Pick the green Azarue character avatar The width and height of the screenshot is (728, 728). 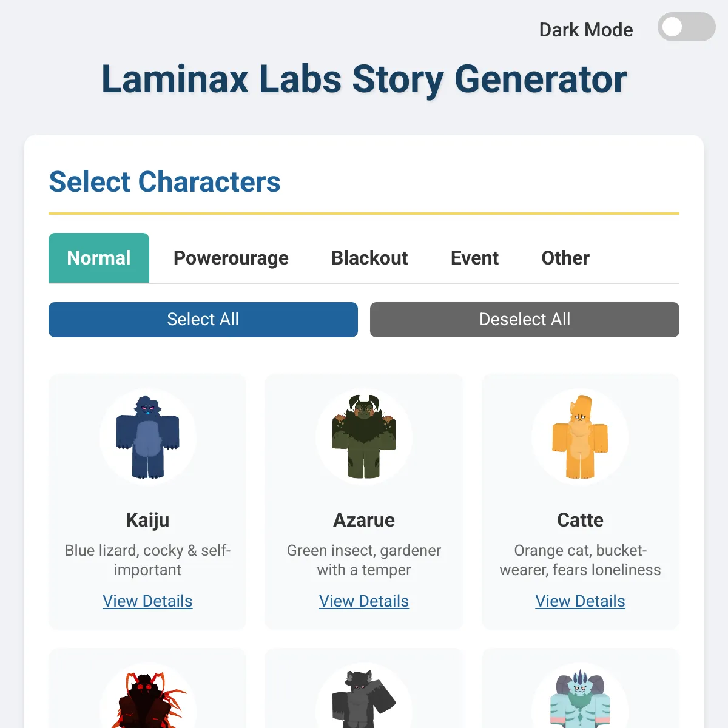(364, 437)
